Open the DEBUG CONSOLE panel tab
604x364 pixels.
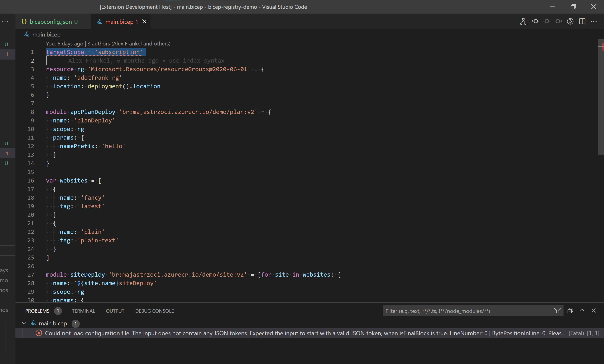[154, 311]
